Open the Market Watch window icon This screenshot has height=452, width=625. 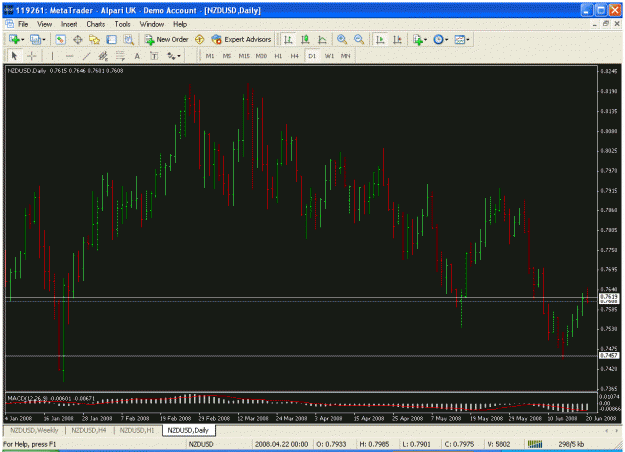(x=61, y=39)
